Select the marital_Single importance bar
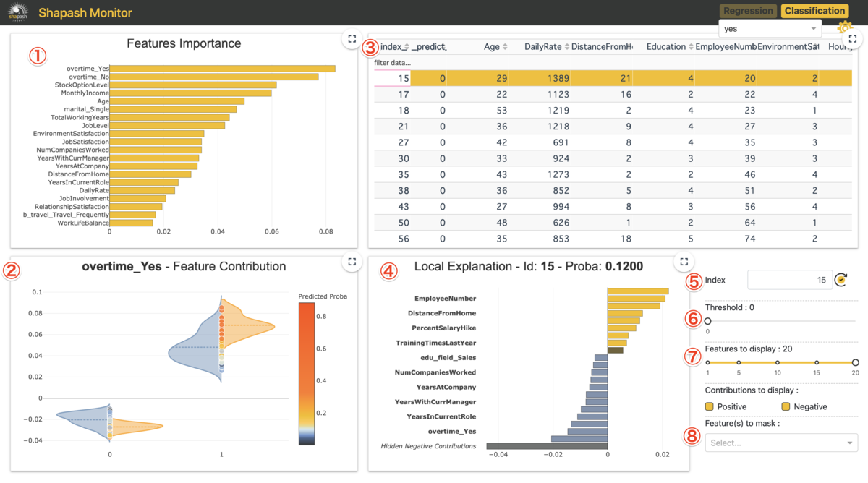868x483 pixels. (x=173, y=109)
